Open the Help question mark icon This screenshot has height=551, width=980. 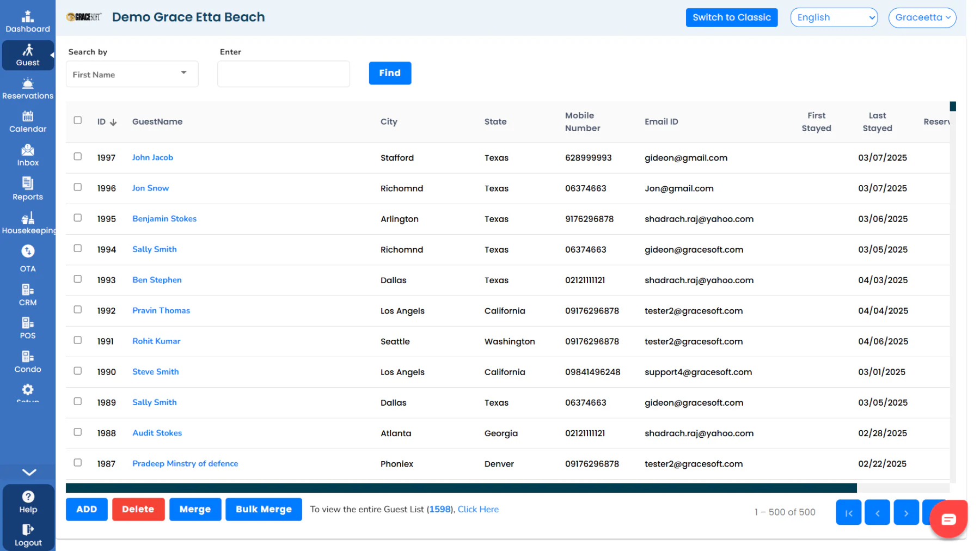tap(28, 497)
